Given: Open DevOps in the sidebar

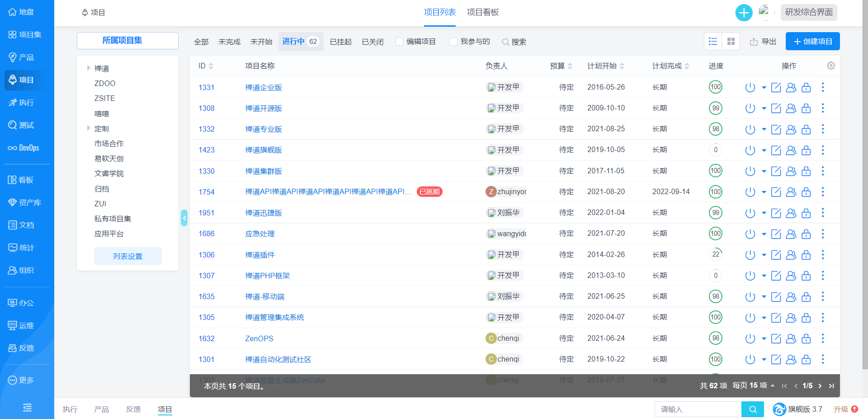Looking at the screenshot, I should pyautogui.click(x=24, y=148).
